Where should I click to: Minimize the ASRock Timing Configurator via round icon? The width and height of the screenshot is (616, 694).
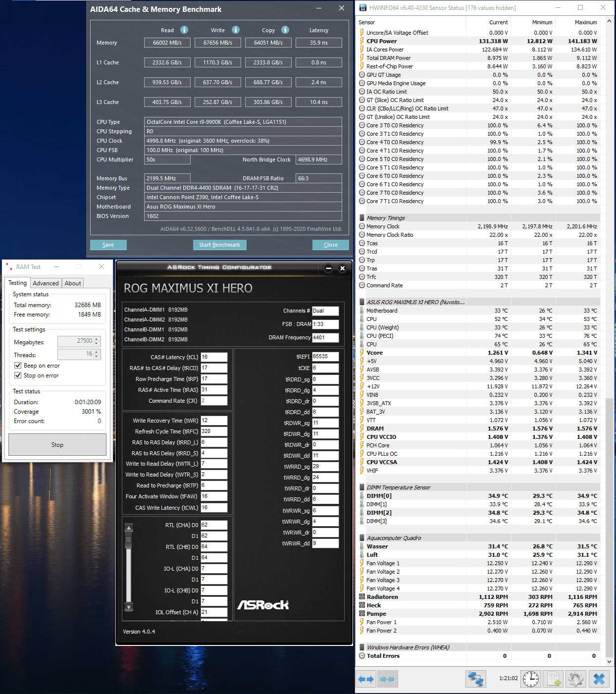point(328,268)
